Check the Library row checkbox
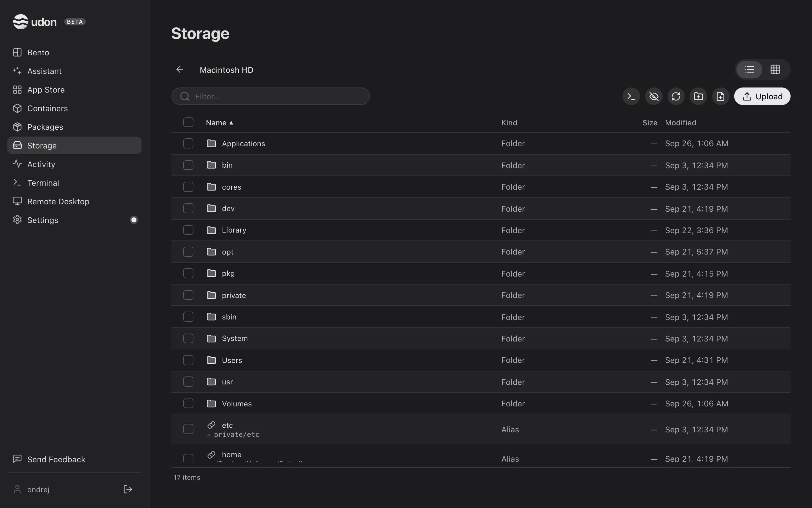 [188, 230]
